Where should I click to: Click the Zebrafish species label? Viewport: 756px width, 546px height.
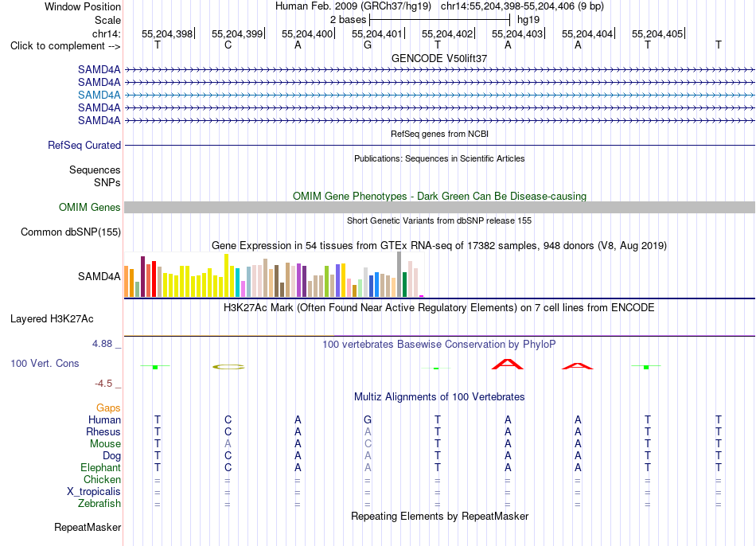pyautogui.click(x=99, y=503)
